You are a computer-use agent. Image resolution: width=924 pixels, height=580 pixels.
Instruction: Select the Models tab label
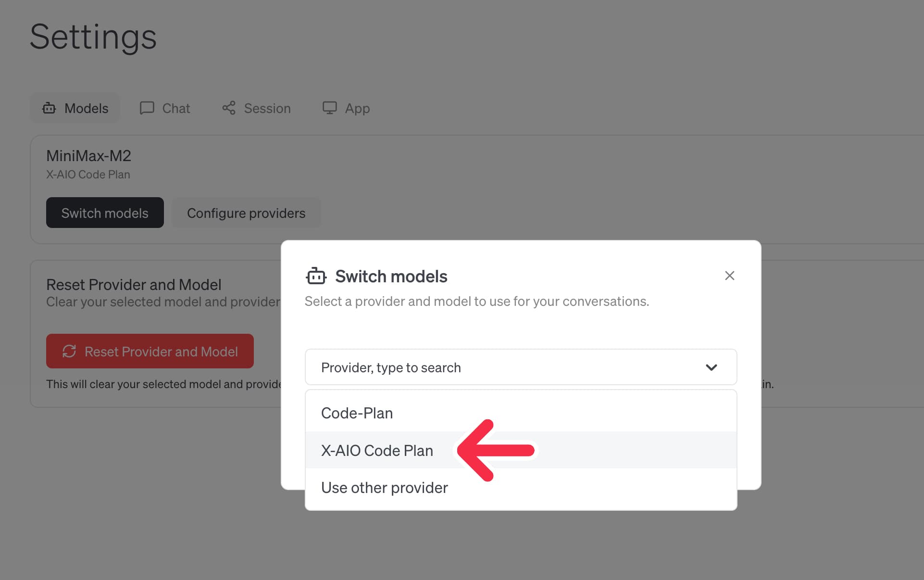(86, 108)
